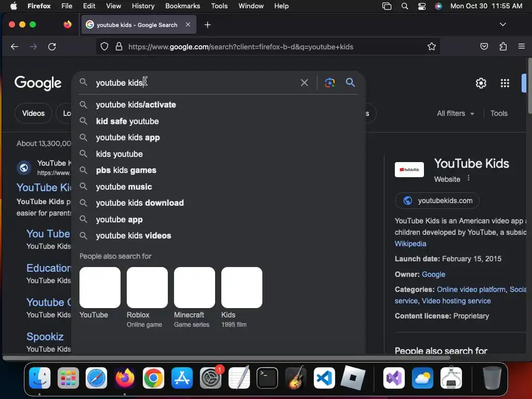This screenshot has height=399, width=532.
Task: Expand the list all tabs chevron
Action: tap(503, 24)
